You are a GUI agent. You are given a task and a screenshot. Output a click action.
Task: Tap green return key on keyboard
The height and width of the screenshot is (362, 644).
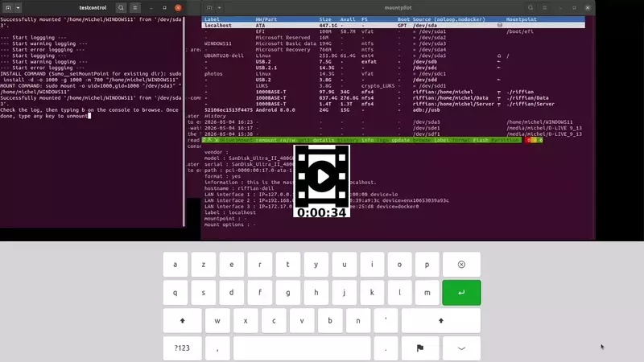(x=461, y=293)
